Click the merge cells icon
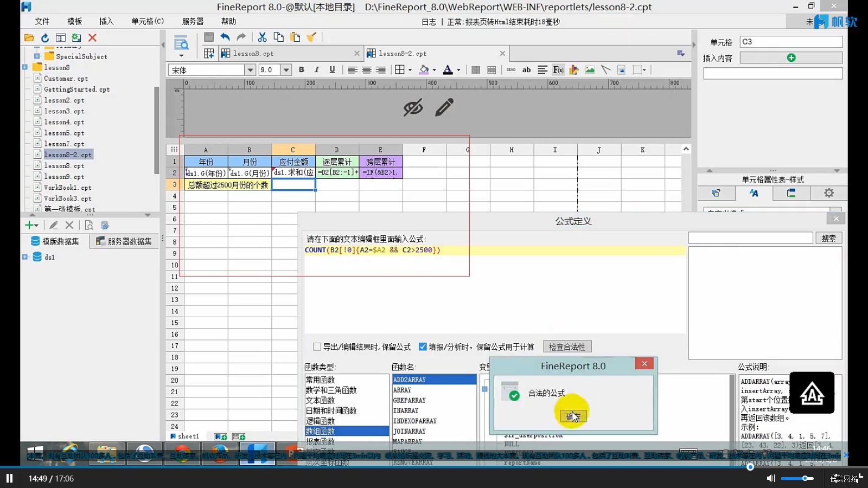This screenshot has width=868, height=488. pyautogui.click(x=476, y=69)
